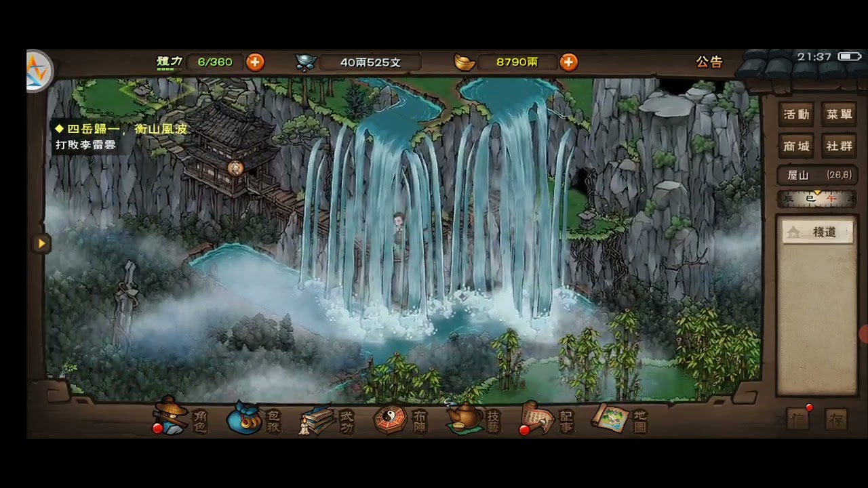The width and height of the screenshot is (868, 488).
Task: Add gold with the plus beside 8790兩
Action: coord(568,62)
